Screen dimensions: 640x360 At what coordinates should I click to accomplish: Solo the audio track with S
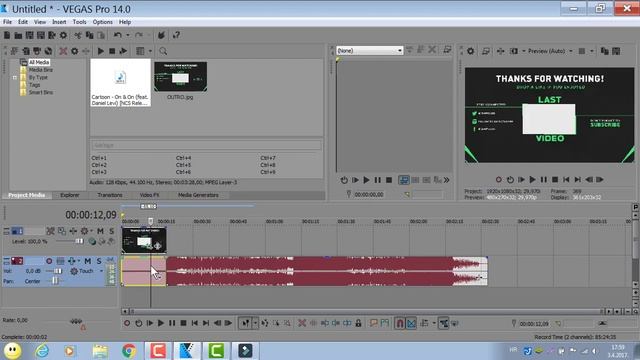(99, 261)
